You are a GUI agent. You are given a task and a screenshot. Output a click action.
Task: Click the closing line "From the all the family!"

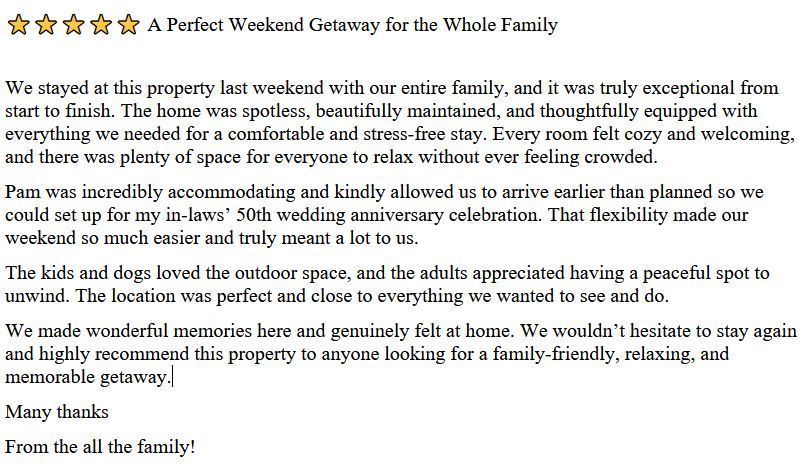(100, 447)
